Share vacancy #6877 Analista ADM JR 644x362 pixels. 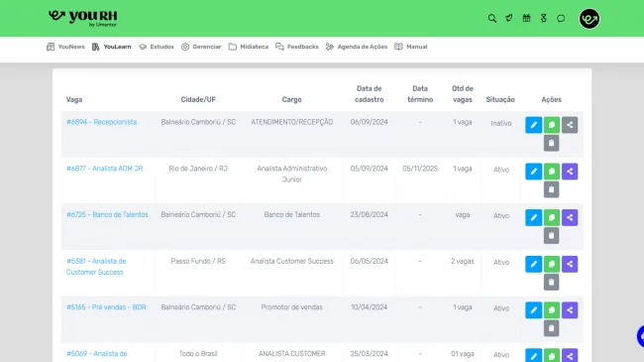[x=570, y=172]
